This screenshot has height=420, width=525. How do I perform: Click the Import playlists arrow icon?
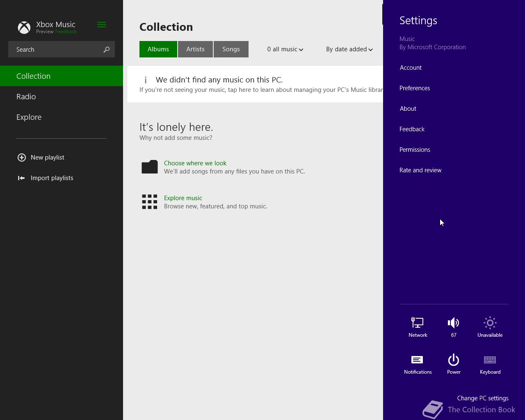21,178
